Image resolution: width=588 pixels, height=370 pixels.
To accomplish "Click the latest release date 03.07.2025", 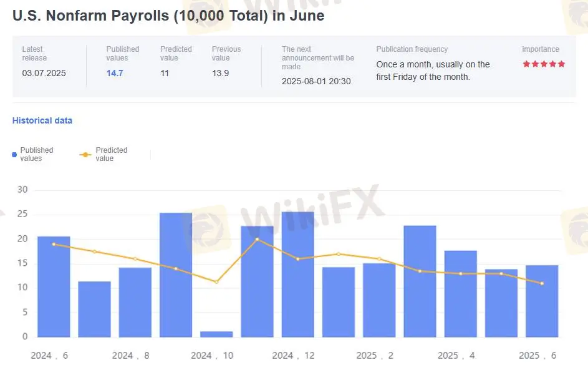I will point(44,73).
